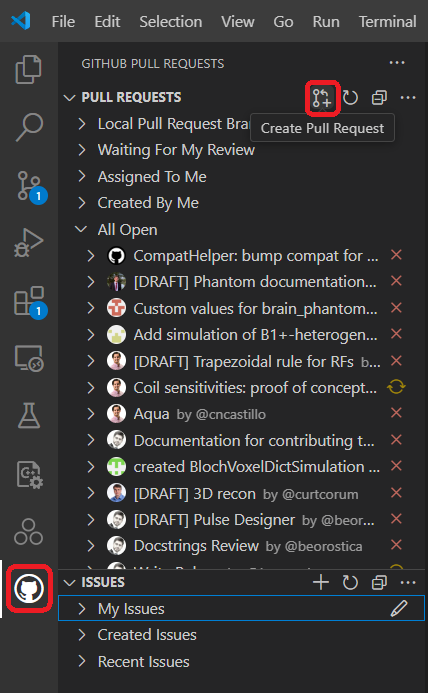The image size is (428, 693).
Task: Open the Testing flask icon
Action: pyautogui.click(x=29, y=415)
